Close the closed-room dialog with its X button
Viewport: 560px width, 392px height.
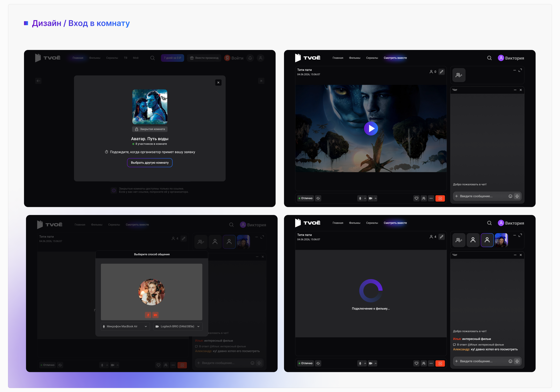pyautogui.click(x=218, y=82)
